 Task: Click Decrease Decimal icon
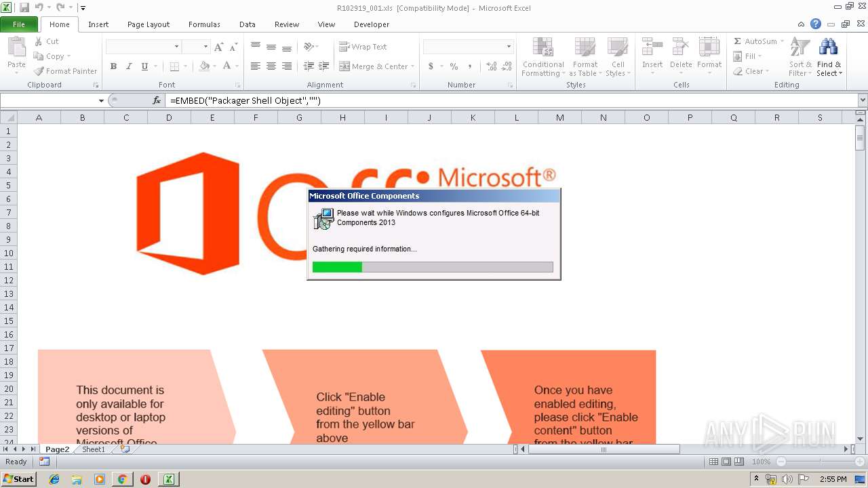(x=507, y=66)
